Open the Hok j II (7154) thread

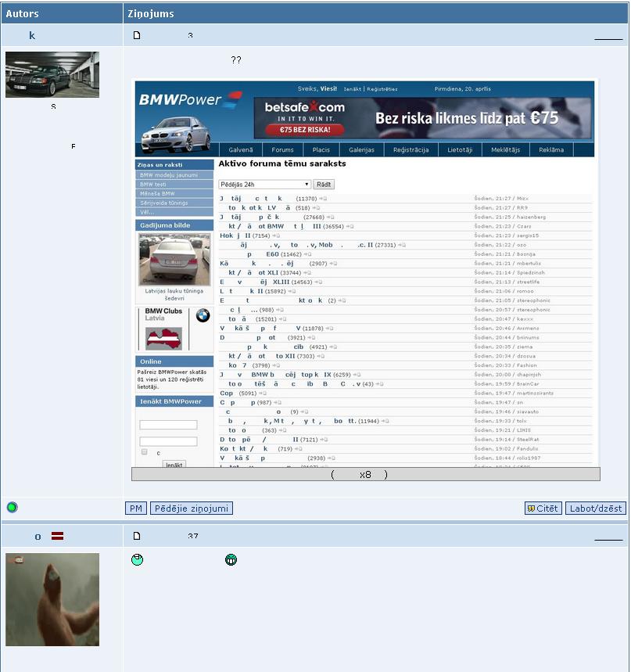pyautogui.click(x=245, y=235)
